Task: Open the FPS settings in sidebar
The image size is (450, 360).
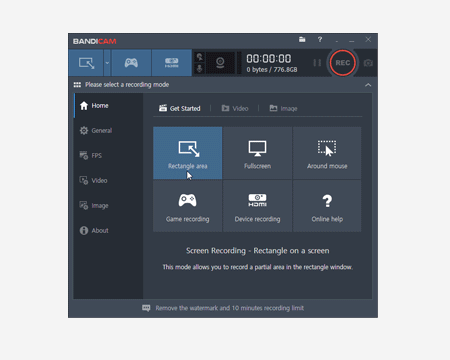Action: (108, 155)
